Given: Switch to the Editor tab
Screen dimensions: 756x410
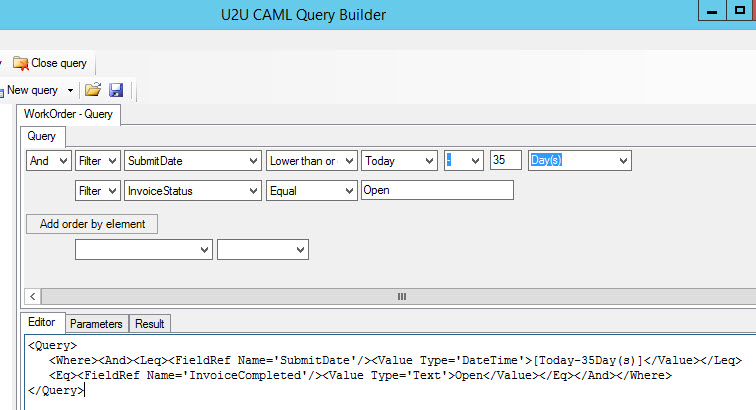Looking at the screenshot, I should pyautogui.click(x=41, y=322).
